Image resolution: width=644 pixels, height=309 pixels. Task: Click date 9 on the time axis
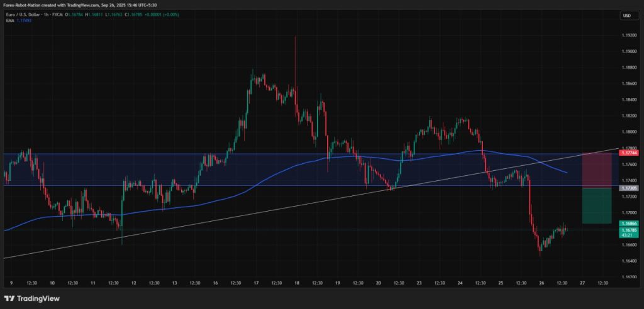[x=11, y=283]
